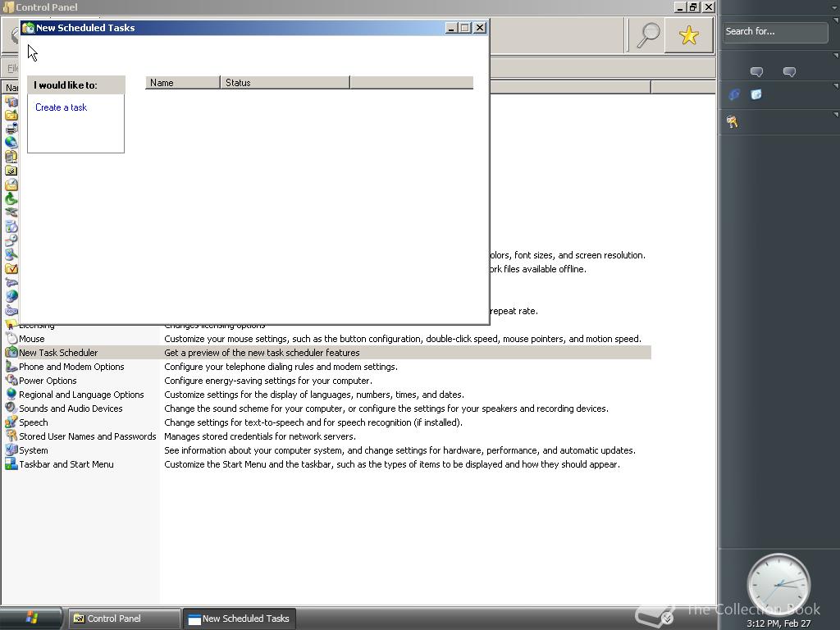Click the System icon in Control Panel
Viewport: 840px width, 630px height.
11,450
